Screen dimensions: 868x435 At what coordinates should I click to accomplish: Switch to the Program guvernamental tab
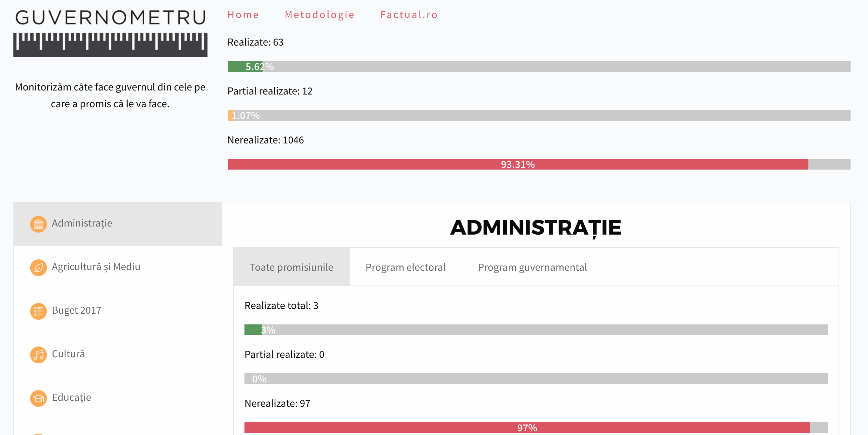pos(532,267)
